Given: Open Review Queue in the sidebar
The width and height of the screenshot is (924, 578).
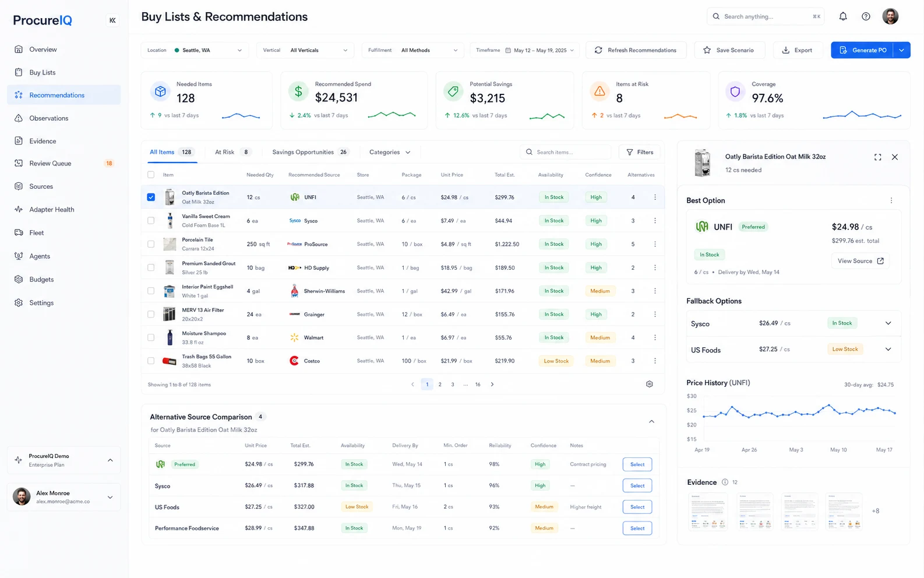Looking at the screenshot, I should 64,164.
